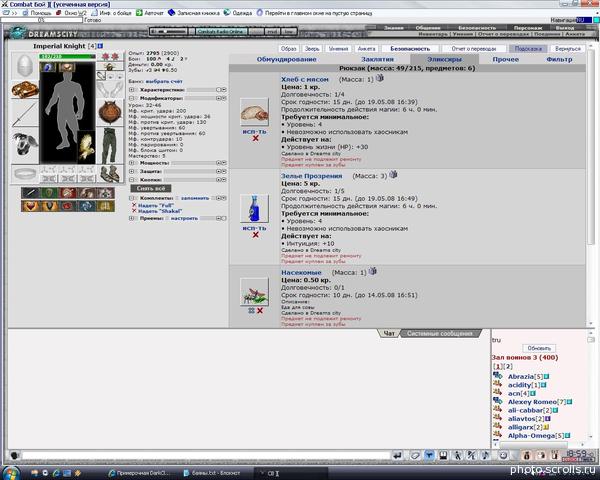Delete the Зелье Прозрения potion

coord(256,235)
